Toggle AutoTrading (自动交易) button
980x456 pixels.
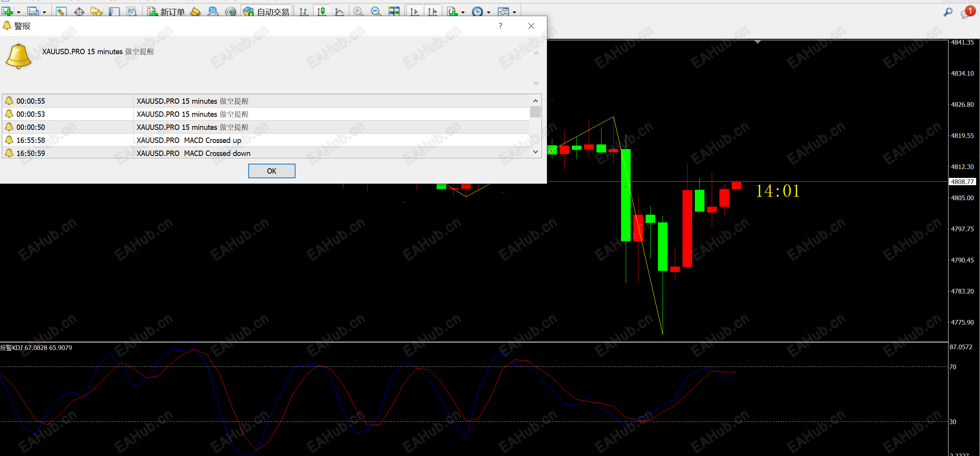[x=266, y=12]
